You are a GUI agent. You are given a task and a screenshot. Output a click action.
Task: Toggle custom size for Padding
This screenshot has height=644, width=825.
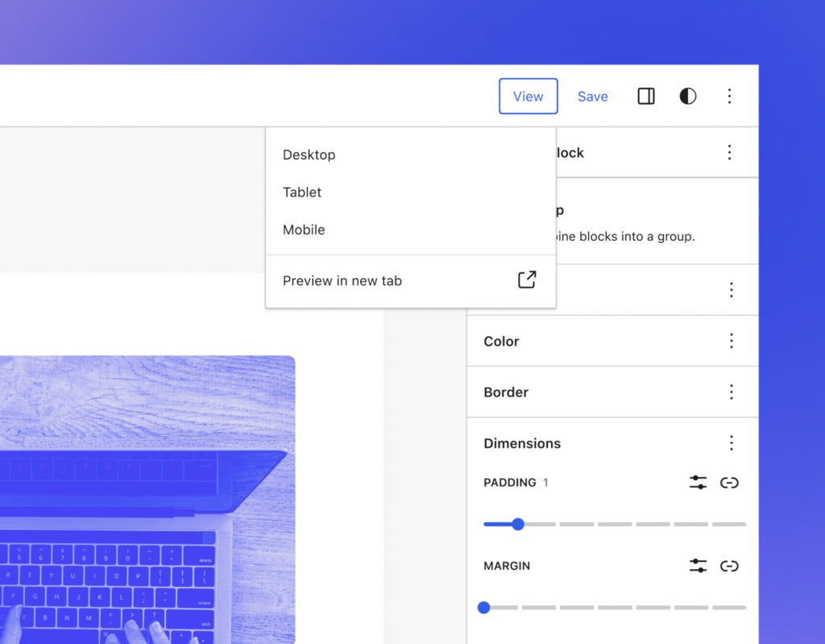coord(698,482)
